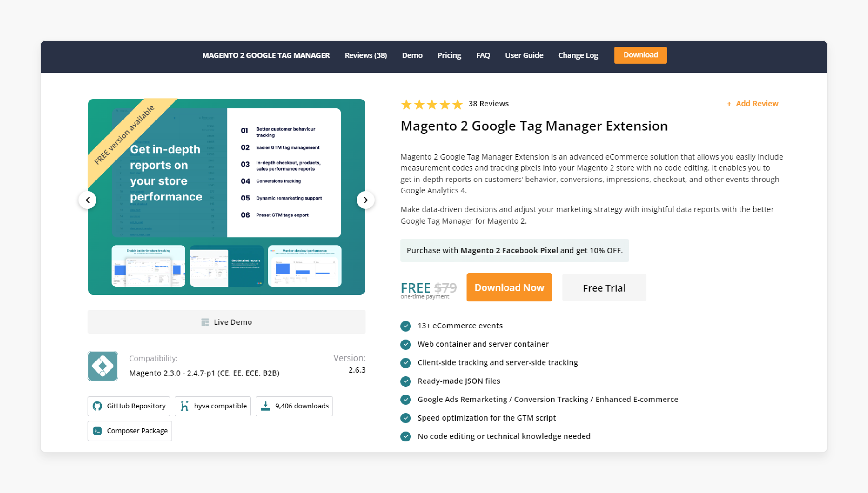Screen dimensions: 868x493
Task: Click the version number 2.6.3
Action: click(357, 370)
